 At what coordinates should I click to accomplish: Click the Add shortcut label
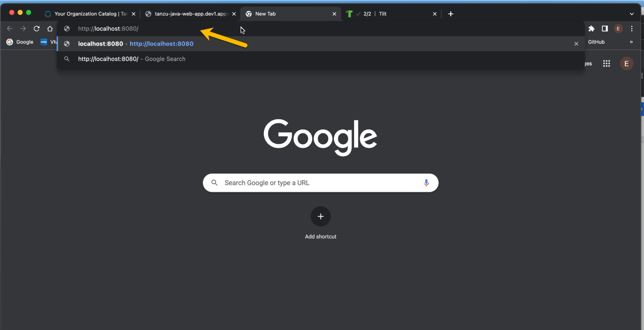click(320, 237)
